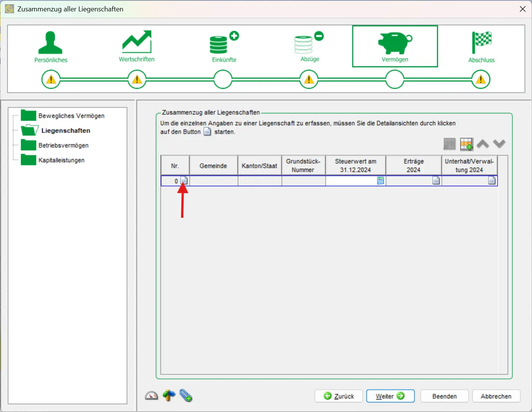This screenshot has width=532, height=412.
Task: Go to Persönliches section
Action: tap(51, 47)
